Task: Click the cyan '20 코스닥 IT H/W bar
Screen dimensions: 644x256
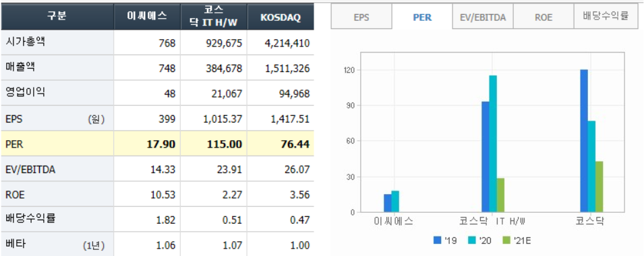Action: 493,144
